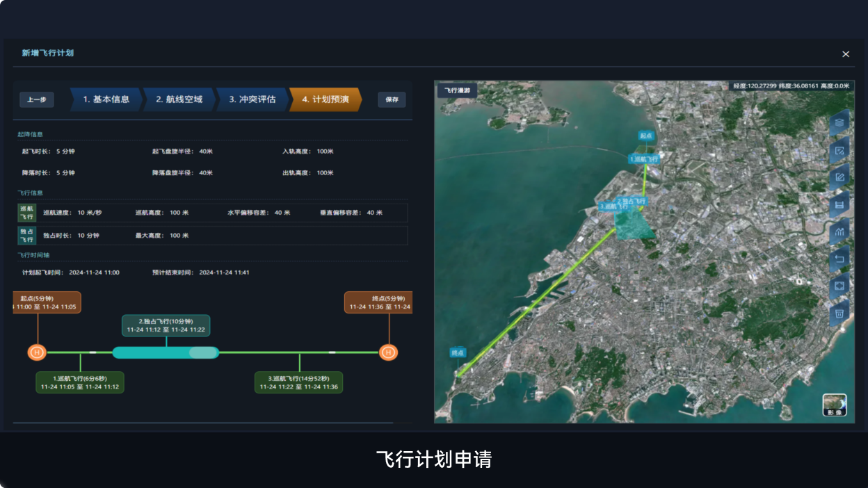Close the 新增飞行计划 dialog
The image size is (868, 488).
point(846,54)
